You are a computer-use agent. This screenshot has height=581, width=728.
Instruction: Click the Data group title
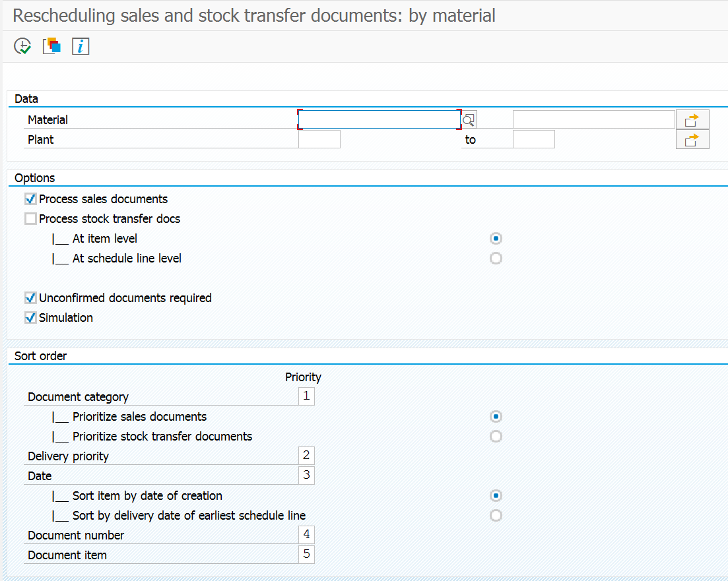click(x=26, y=99)
